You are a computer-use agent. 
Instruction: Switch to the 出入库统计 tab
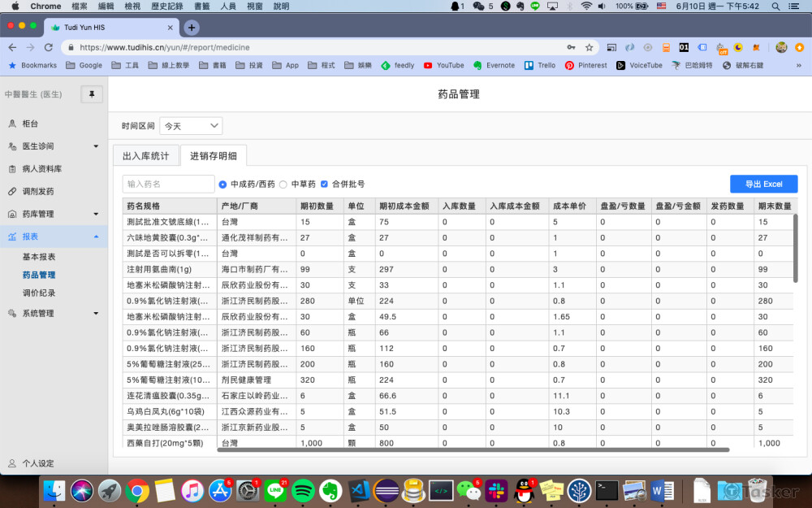coord(145,154)
